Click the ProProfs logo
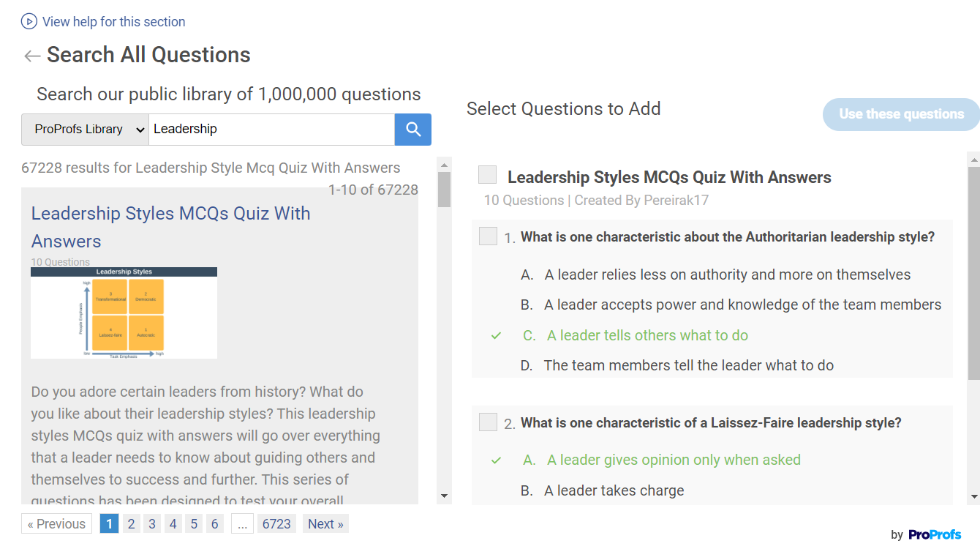The image size is (980, 549). [x=935, y=534]
